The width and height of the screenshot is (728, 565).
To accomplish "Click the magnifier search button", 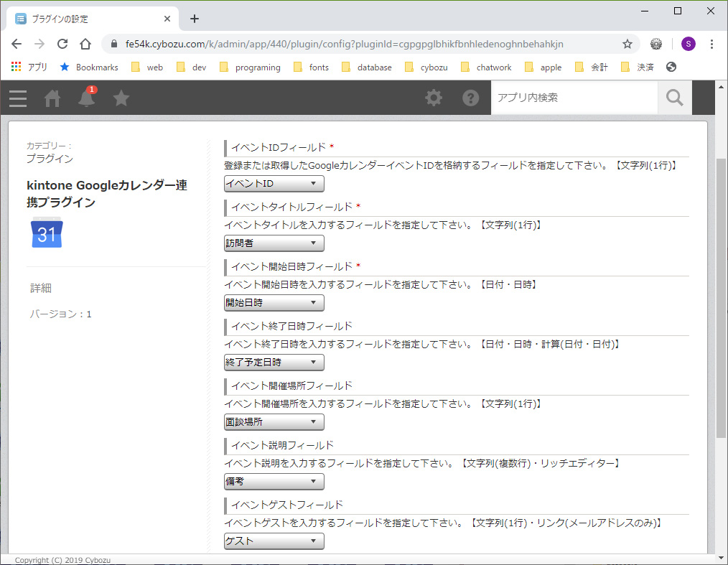I will 674,98.
